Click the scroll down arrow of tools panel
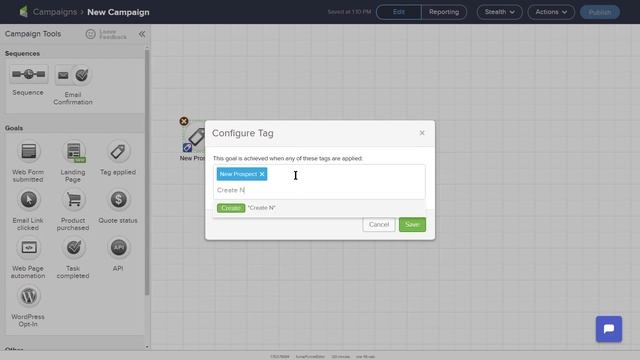640x360 pixels. 147,347
